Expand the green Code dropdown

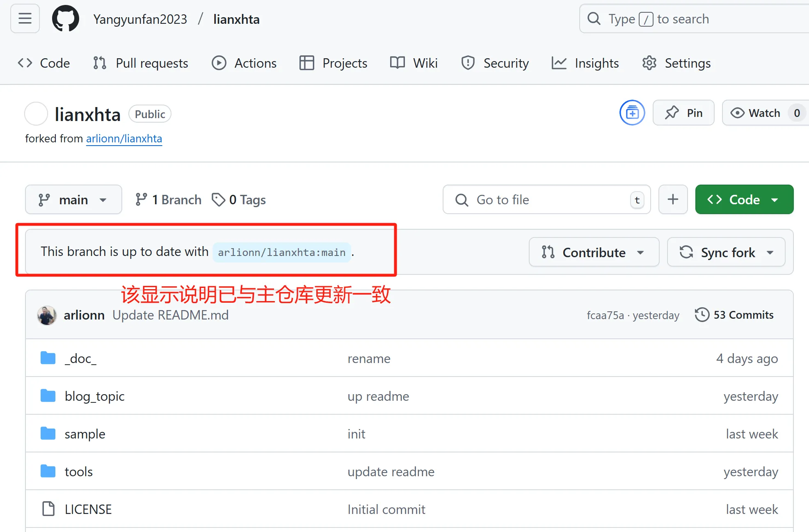coord(744,200)
